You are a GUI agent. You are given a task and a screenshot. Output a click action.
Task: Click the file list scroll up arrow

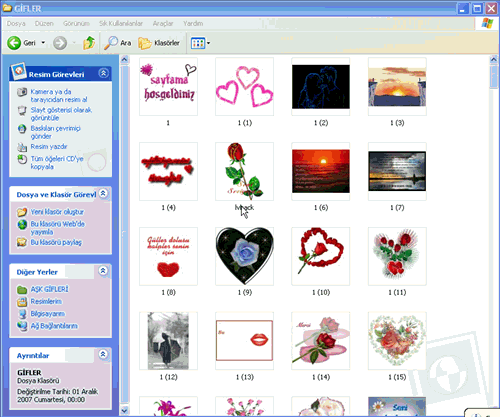pyautogui.click(x=494, y=60)
